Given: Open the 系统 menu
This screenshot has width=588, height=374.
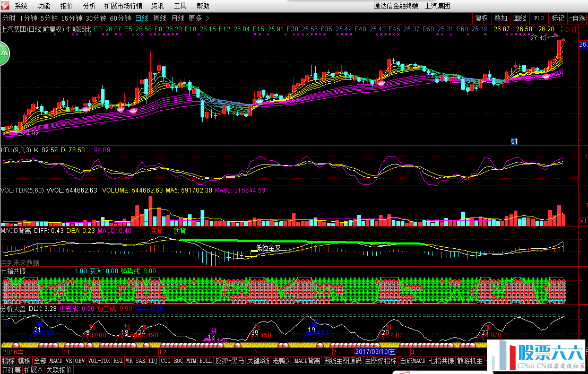Looking at the screenshot, I should coord(21,6).
